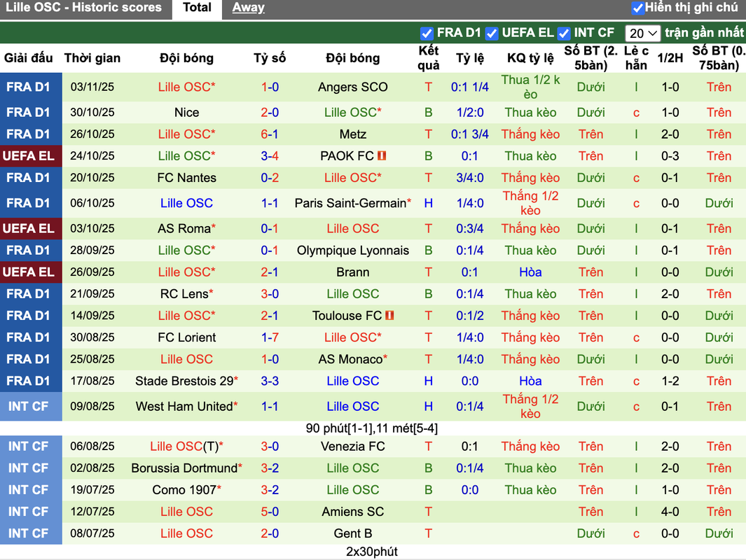This screenshot has height=560, width=746.
Task: Click Venezia FC team name
Action: pyautogui.click(x=352, y=447)
